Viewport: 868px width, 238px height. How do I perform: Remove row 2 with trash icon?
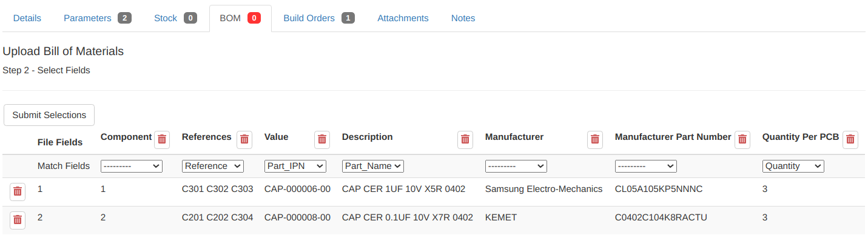coord(18,219)
